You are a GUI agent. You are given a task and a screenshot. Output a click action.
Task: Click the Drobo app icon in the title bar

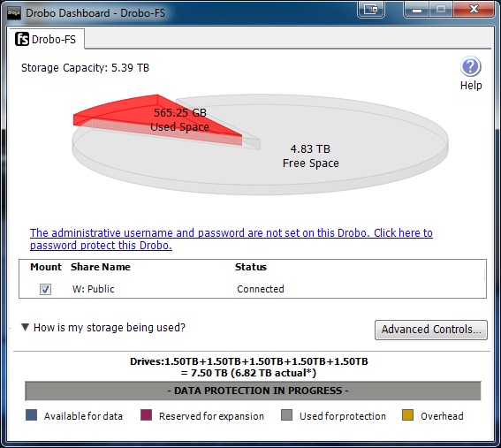[14, 13]
